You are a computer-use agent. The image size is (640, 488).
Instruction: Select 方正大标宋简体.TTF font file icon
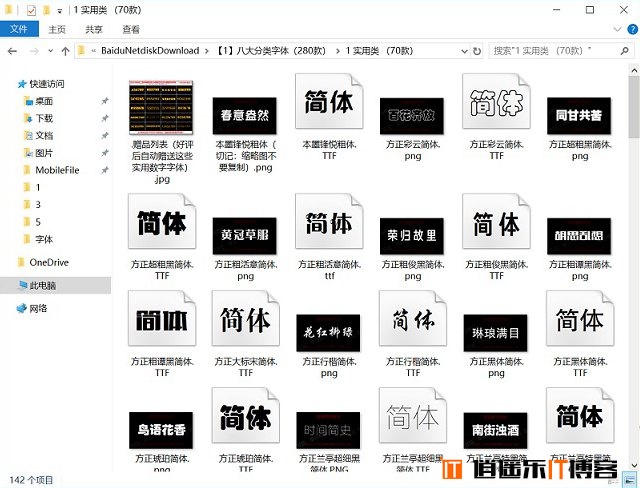(245, 318)
